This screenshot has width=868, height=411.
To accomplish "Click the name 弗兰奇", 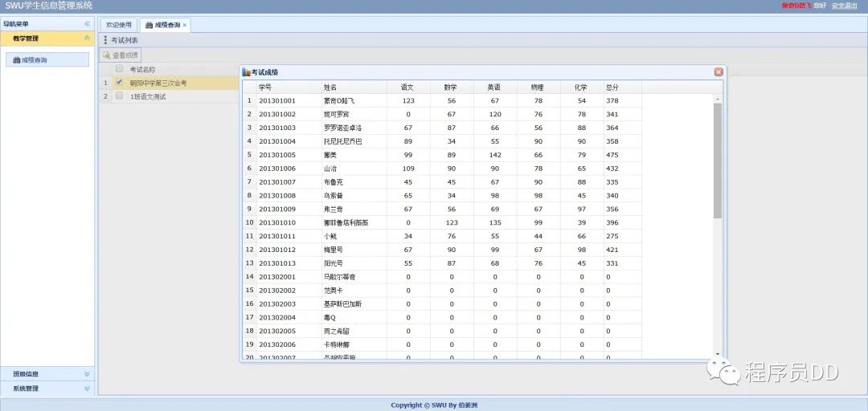I will coord(334,209).
